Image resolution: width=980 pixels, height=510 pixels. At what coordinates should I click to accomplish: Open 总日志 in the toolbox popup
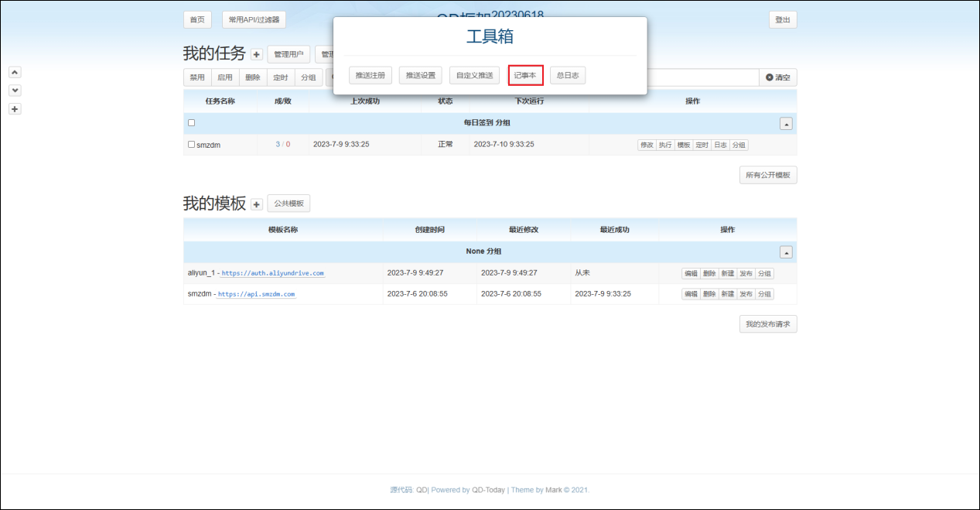(x=567, y=75)
